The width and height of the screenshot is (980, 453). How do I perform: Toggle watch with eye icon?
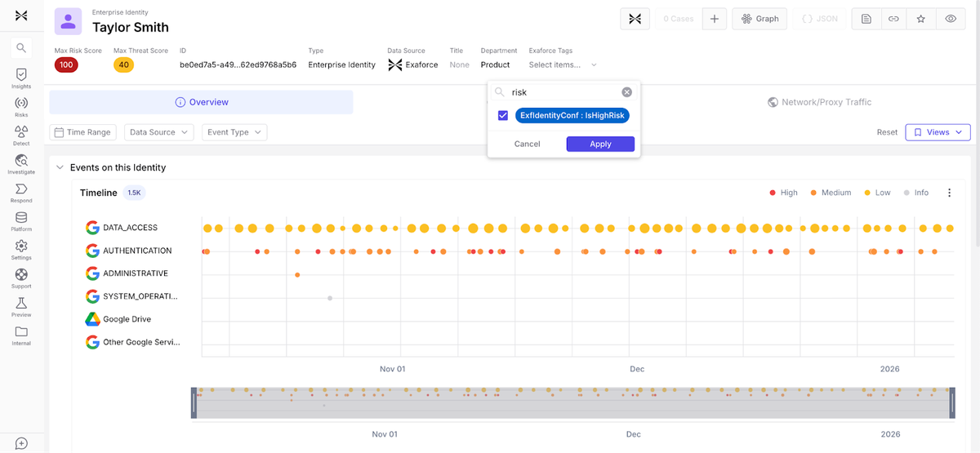[x=951, y=19]
